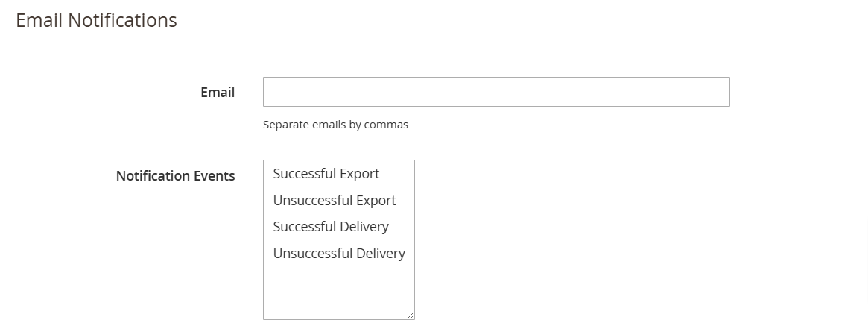868x326 pixels.
Task: Click the Notification Events label
Action: pyautogui.click(x=175, y=176)
